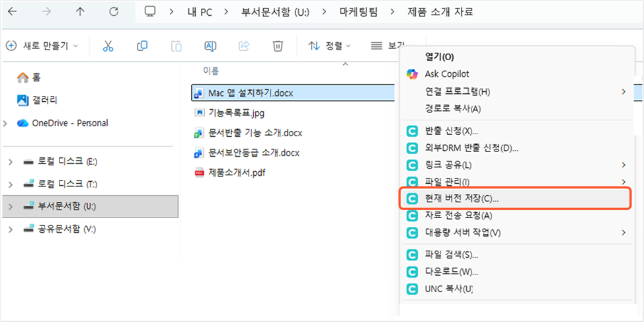Click the Refresh icon in navigation bar
Viewport: 644px width, 322px height.
click(x=114, y=12)
